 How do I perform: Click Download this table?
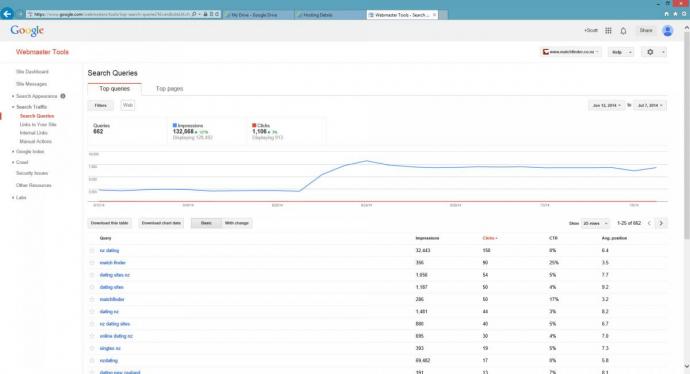click(110, 223)
